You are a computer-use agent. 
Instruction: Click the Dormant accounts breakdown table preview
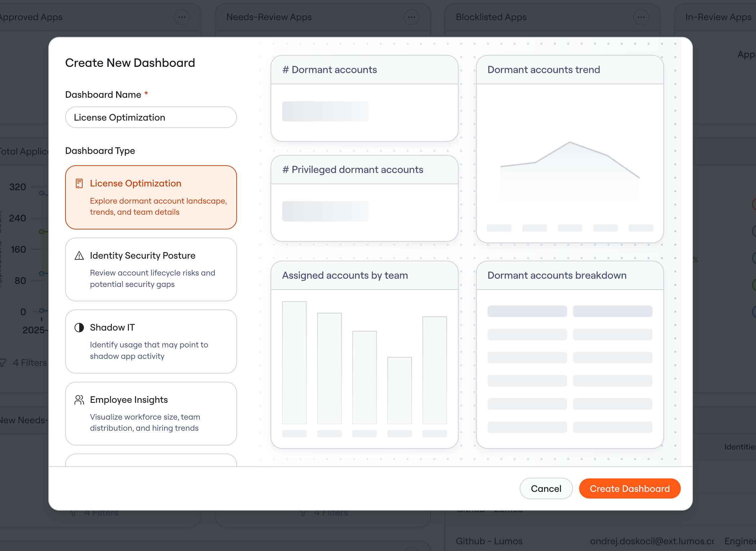click(570, 355)
